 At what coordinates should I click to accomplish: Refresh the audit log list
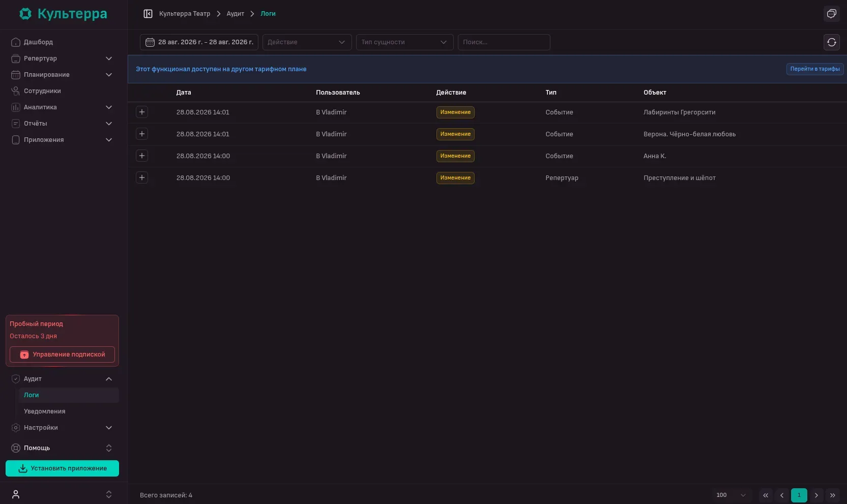[x=832, y=42]
